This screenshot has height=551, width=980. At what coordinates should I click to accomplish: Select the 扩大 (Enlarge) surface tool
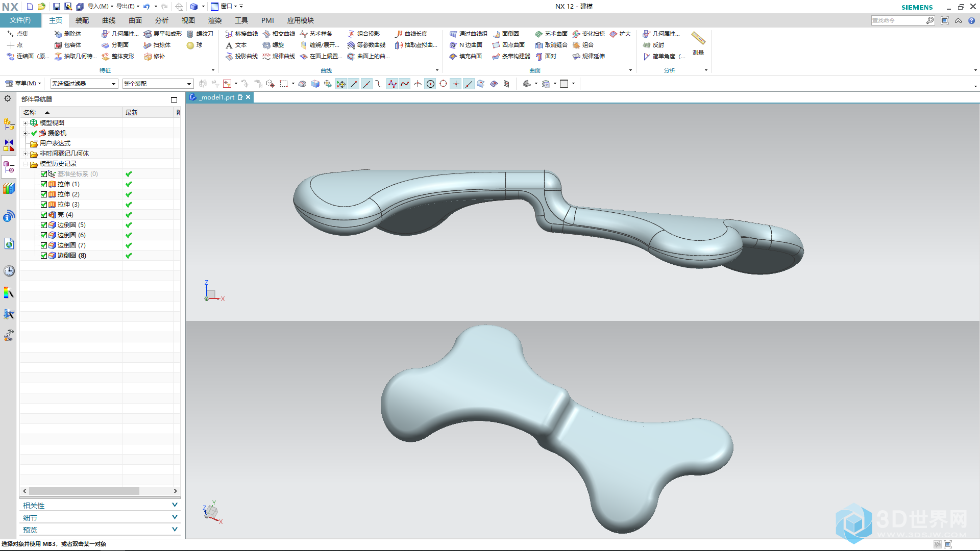[x=620, y=34]
